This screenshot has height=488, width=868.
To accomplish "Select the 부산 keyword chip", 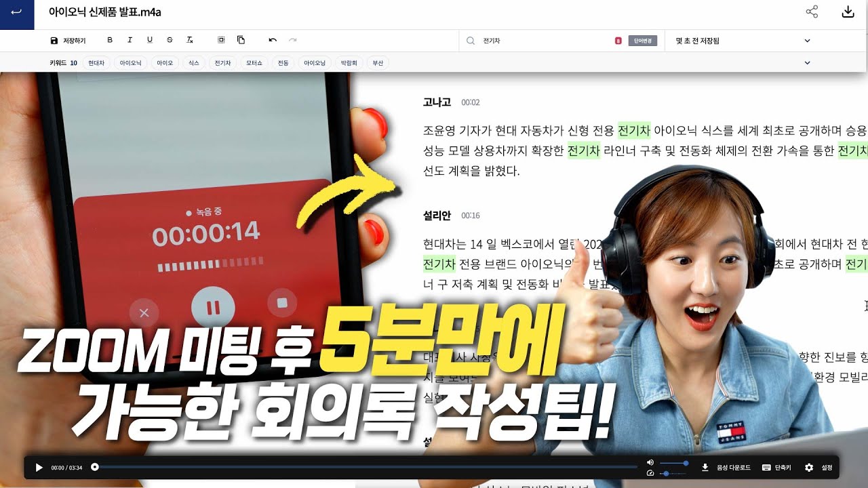I will 378,63.
